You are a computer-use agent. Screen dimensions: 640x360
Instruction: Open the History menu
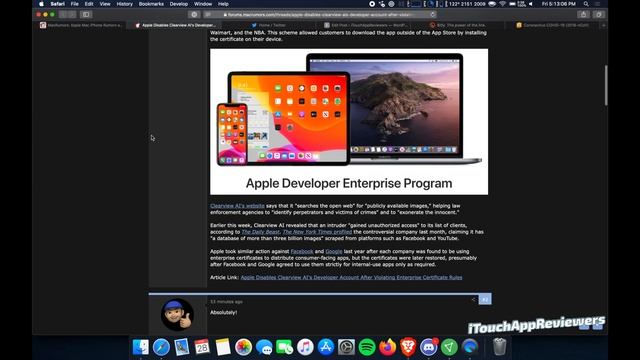pos(124,4)
